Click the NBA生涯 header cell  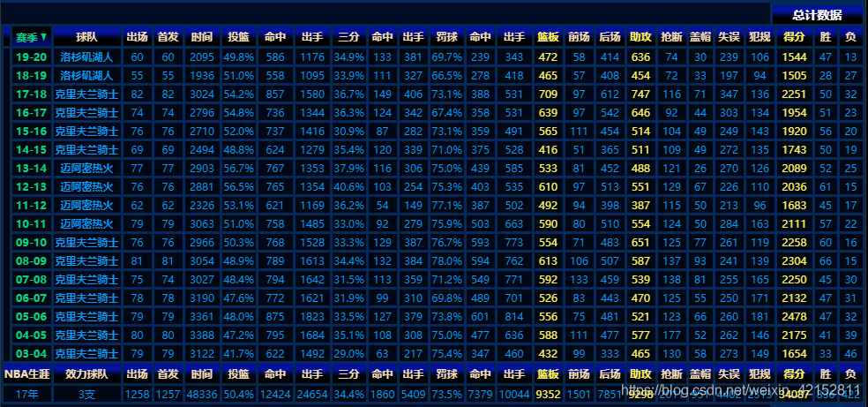27,374
